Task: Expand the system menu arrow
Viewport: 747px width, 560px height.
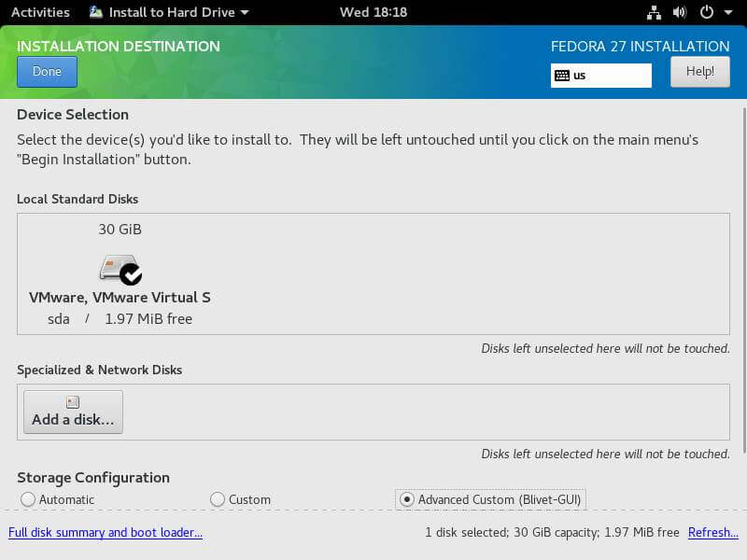Action: click(x=728, y=13)
